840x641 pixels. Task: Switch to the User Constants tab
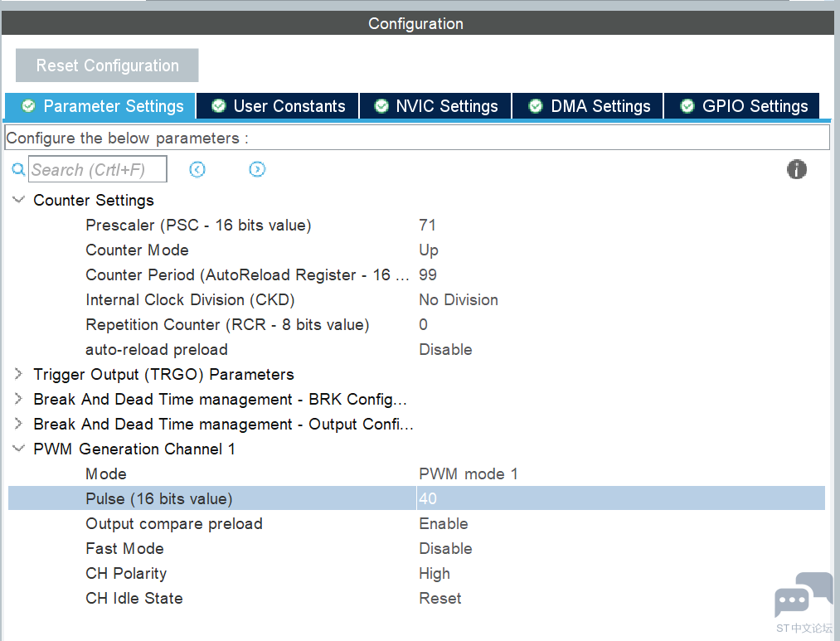(278, 106)
